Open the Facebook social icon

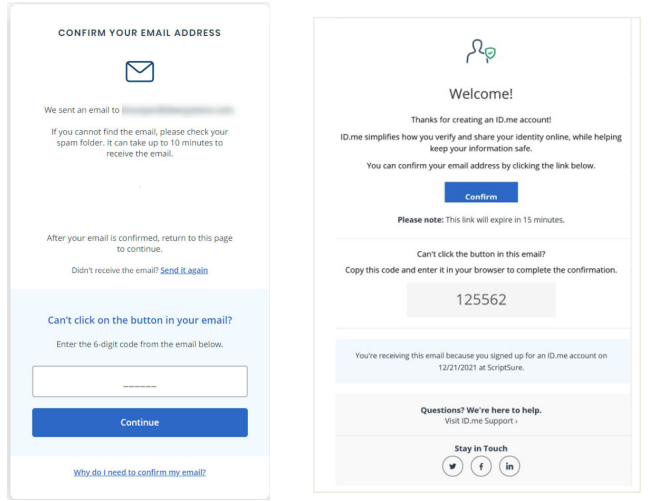tap(481, 466)
